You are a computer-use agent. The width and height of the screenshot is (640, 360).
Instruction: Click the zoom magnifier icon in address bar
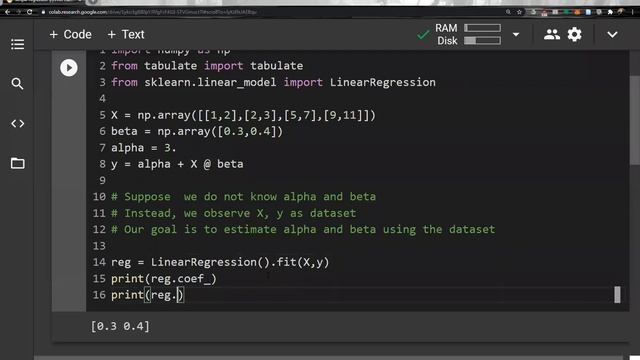click(508, 12)
